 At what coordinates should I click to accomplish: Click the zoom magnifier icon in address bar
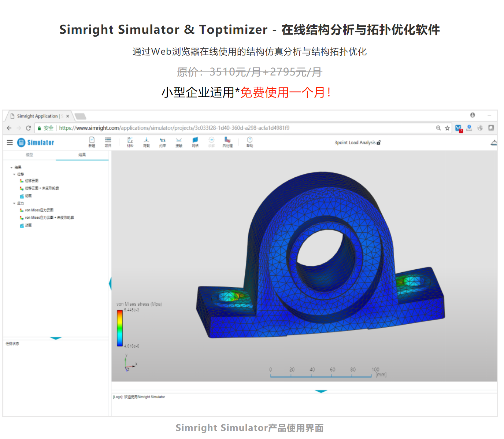point(438,128)
